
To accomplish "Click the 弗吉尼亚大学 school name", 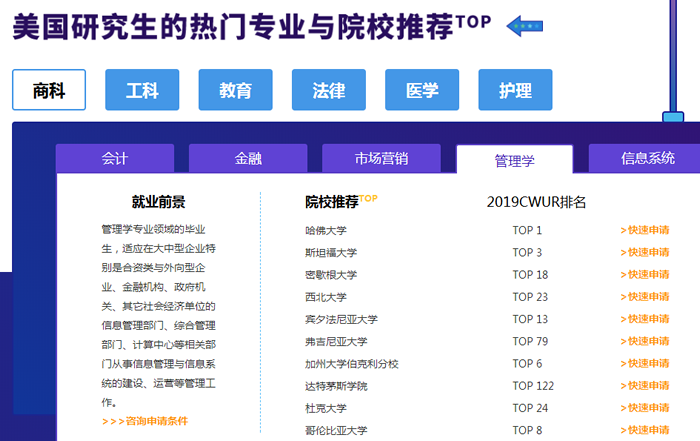I will coord(336,342).
